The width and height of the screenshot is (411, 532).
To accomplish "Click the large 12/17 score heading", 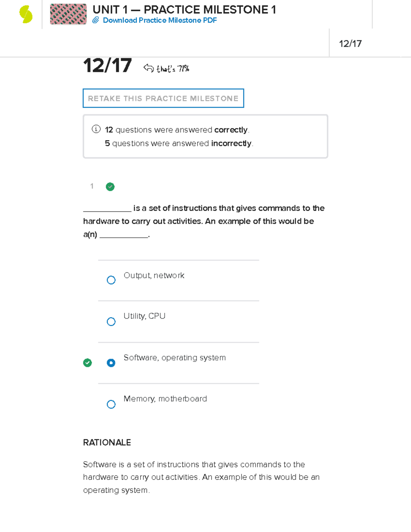I will pos(107,65).
